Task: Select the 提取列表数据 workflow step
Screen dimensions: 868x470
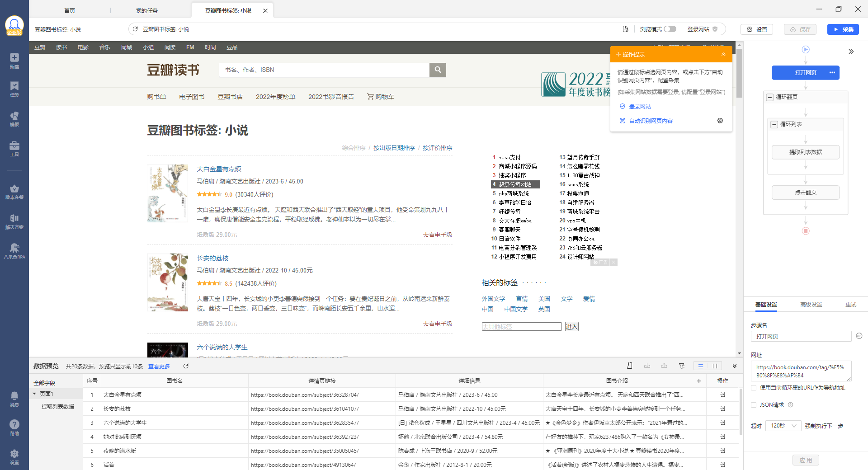Action: pyautogui.click(x=806, y=152)
